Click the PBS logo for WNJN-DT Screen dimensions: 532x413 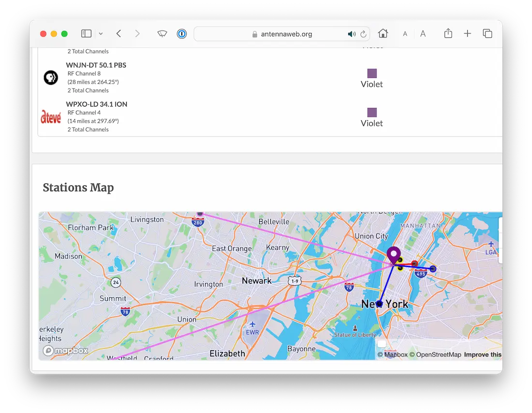tap(51, 77)
